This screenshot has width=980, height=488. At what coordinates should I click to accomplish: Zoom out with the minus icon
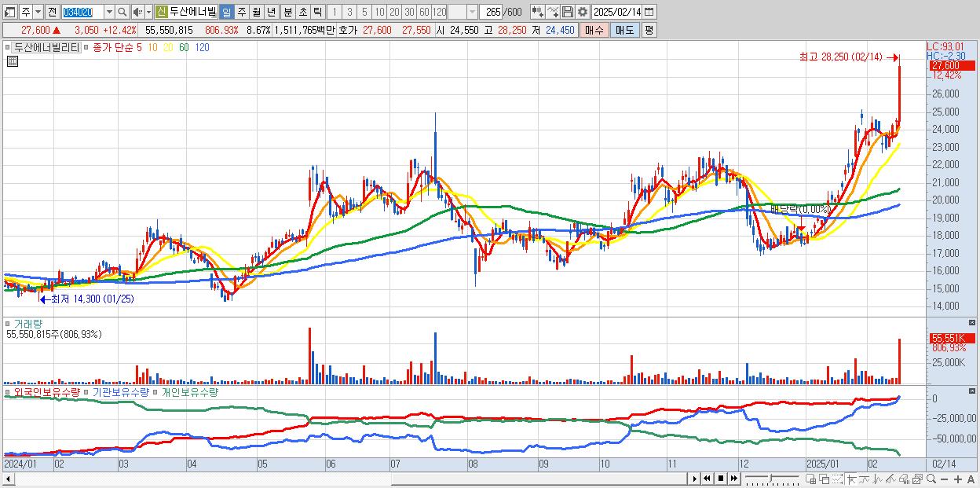coord(944,479)
